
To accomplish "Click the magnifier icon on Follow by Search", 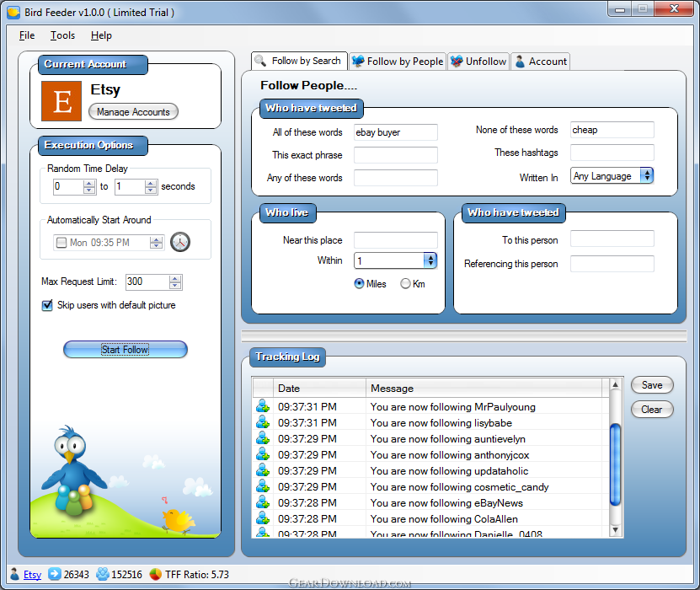I will pos(259,61).
